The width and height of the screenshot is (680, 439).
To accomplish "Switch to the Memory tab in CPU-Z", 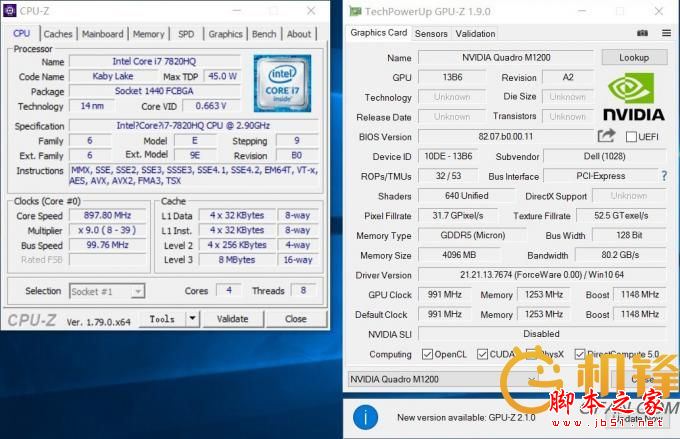I will click(x=148, y=34).
